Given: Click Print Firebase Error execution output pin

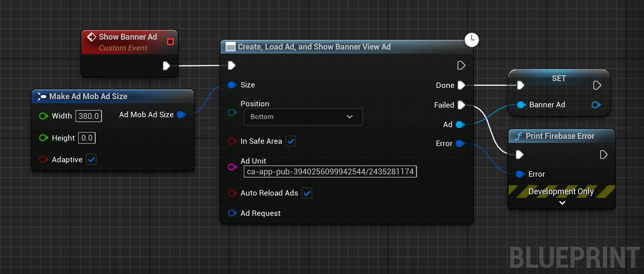Looking at the screenshot, I should tap(604, 155).
